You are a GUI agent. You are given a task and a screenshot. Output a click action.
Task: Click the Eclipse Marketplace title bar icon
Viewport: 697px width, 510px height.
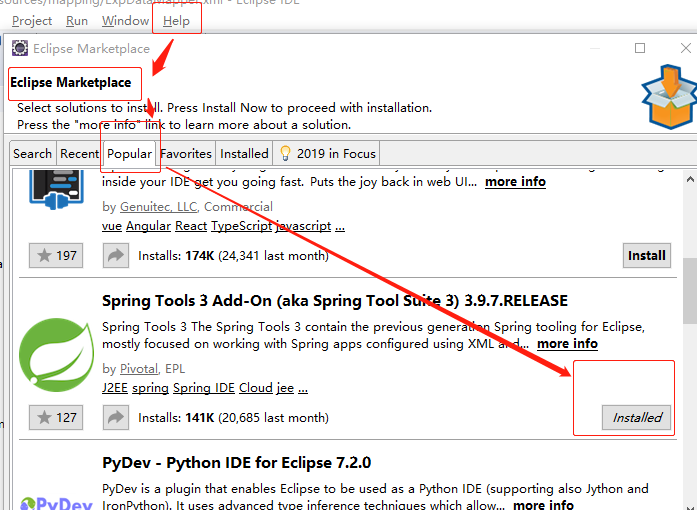(x=20, y=48)
